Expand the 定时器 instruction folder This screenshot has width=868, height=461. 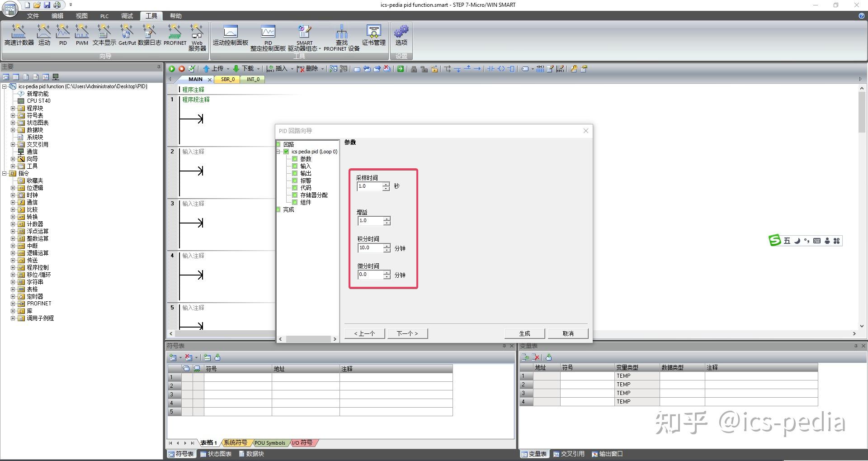click(x=13, y=296)
